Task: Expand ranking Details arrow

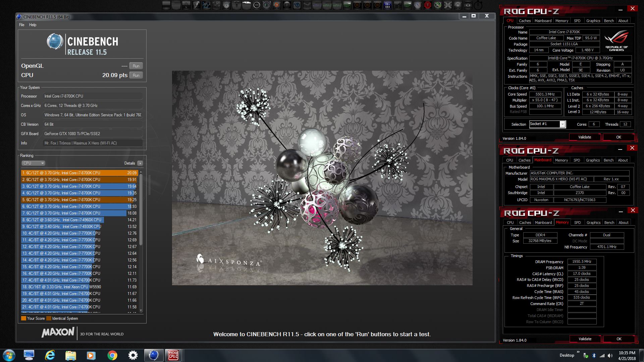Action: pos(140,163)
